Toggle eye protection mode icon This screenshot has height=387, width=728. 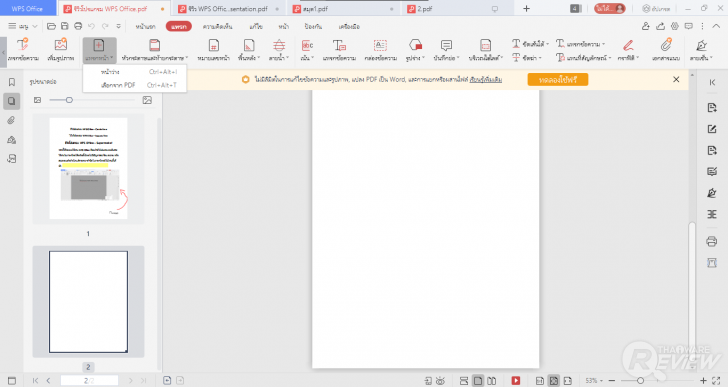coord(441,381)
